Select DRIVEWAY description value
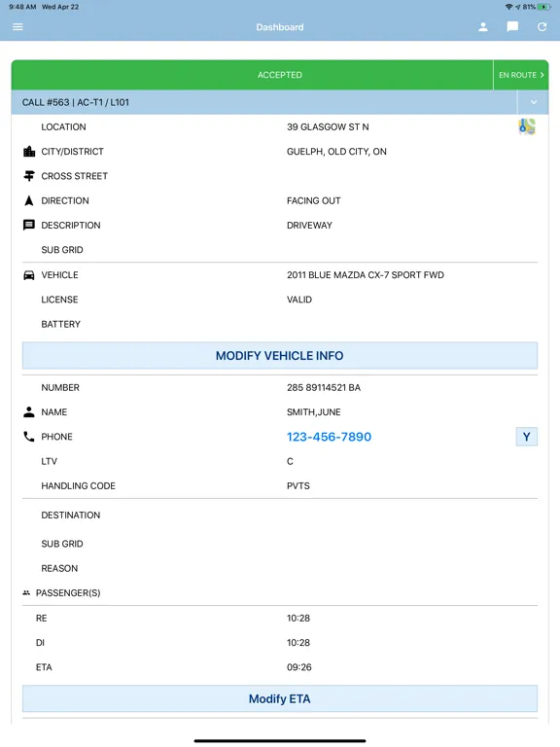560x747 pixels. tap(309, 225)
